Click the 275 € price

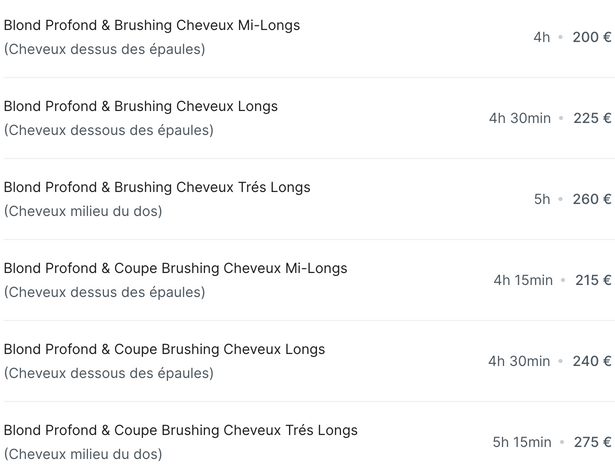(x=593, y=442)
